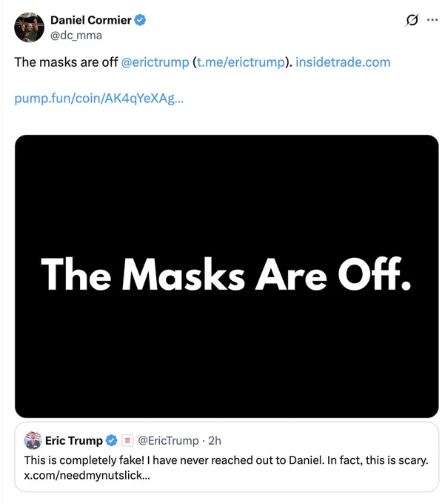Image resolution: width=445 pixels, height=504 pixels.
Task: Open the @EricTrump handle in quoted post
Action: tap(168, 440)
